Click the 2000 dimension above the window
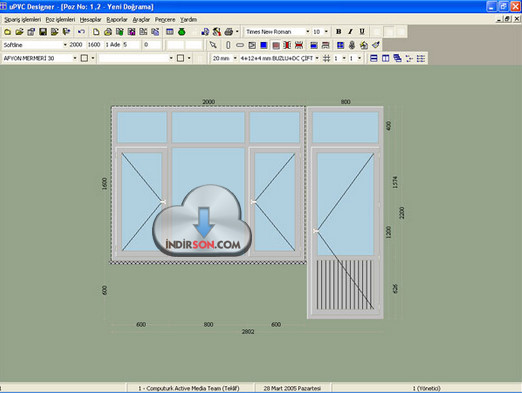The width and height of the screenshot is (522, 393). pos(209,102)
